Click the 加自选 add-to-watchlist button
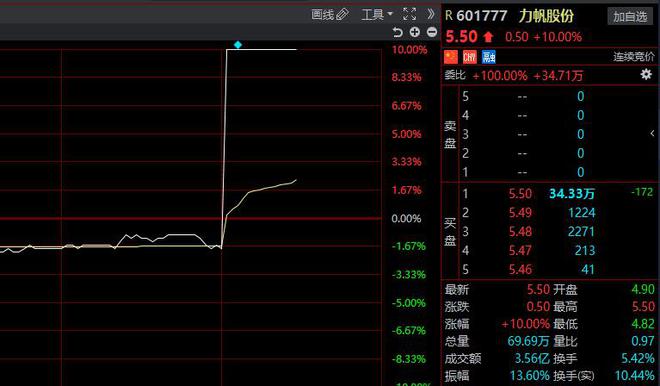This screenshot has width=660, height=386. 630,16
